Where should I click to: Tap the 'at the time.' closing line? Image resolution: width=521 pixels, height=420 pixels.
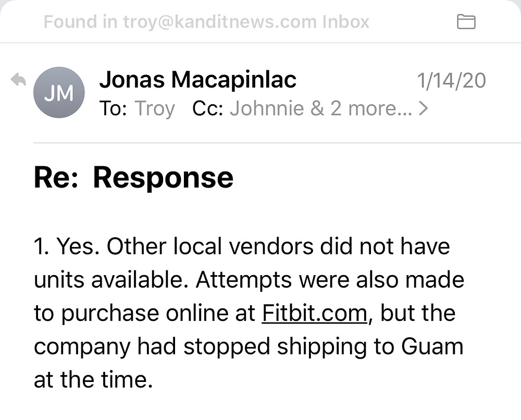pos(93,380)
